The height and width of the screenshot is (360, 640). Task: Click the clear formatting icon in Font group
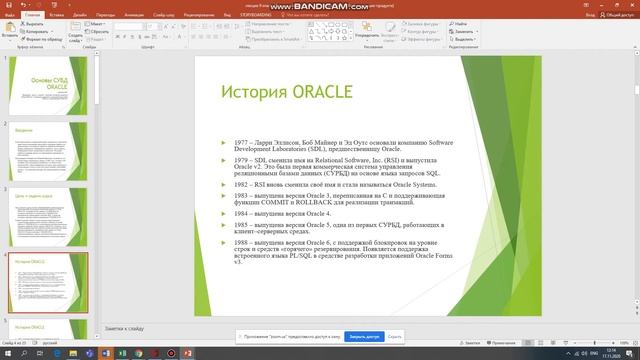coord(183,27)
